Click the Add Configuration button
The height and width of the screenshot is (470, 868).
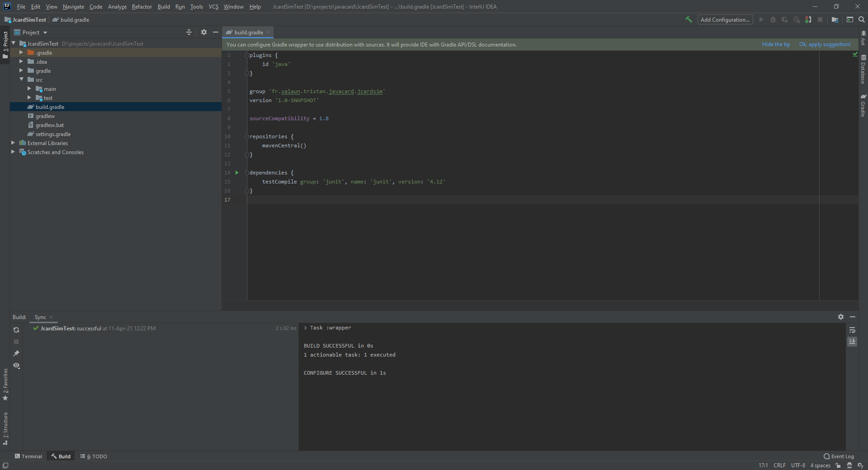pos(725,20)
